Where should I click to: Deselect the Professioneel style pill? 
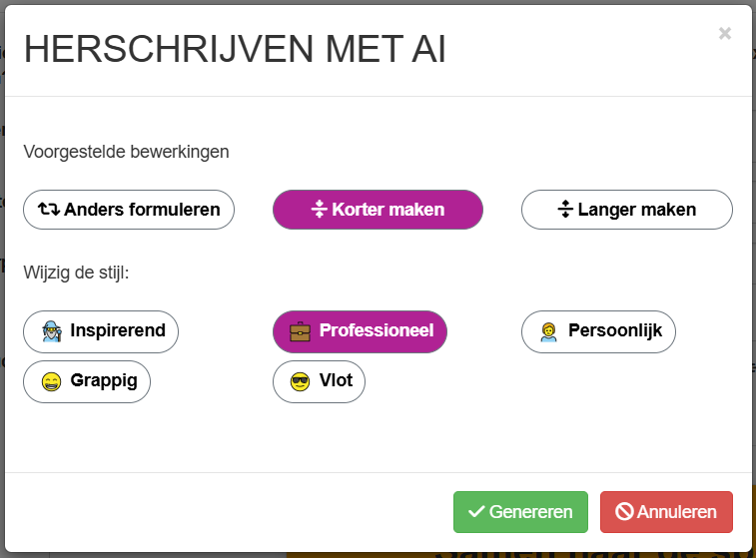361,331
